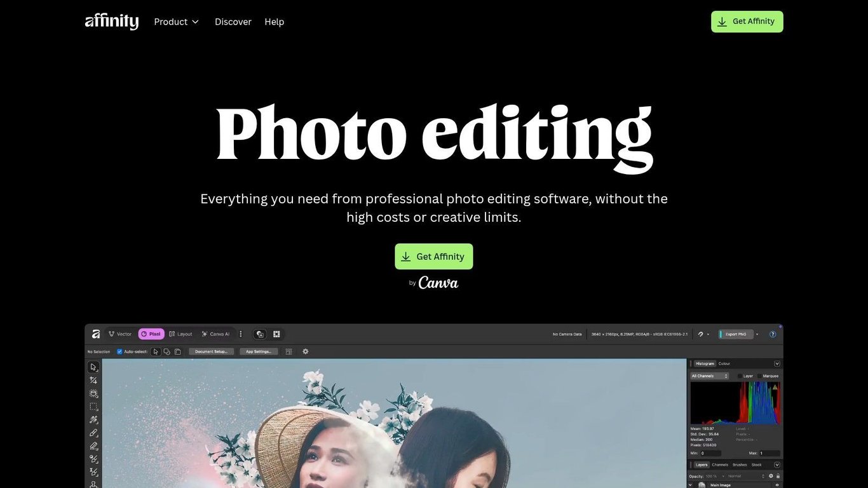Click the Affinity logo in the app toolbar
The width and height of the screenshot is (868, 488).
coord(94,334)
